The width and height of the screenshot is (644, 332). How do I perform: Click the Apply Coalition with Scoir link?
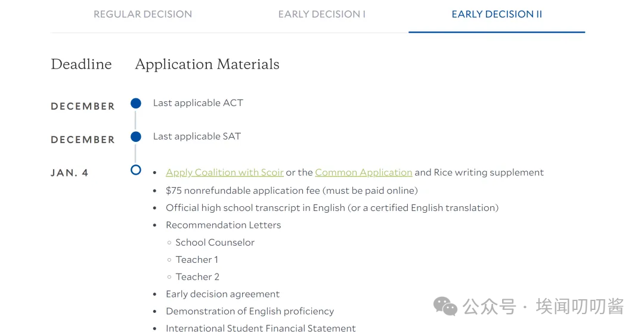click(224, 172)
